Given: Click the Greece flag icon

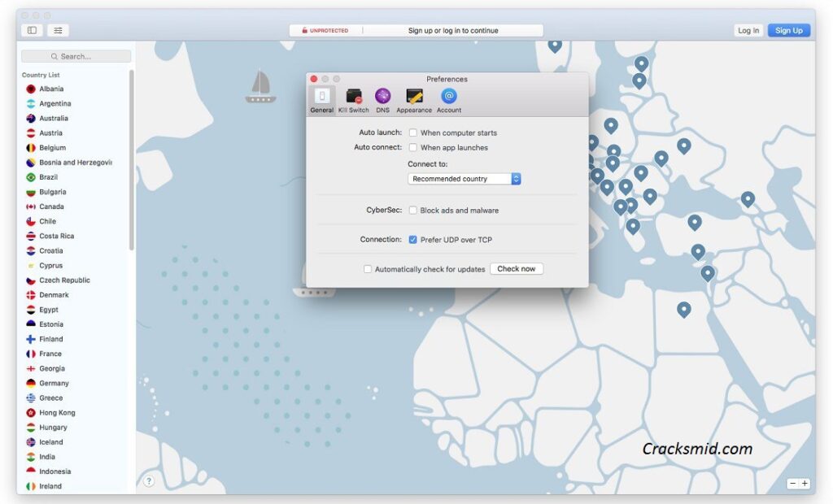Looking at the screenshot, I should 31,398.
